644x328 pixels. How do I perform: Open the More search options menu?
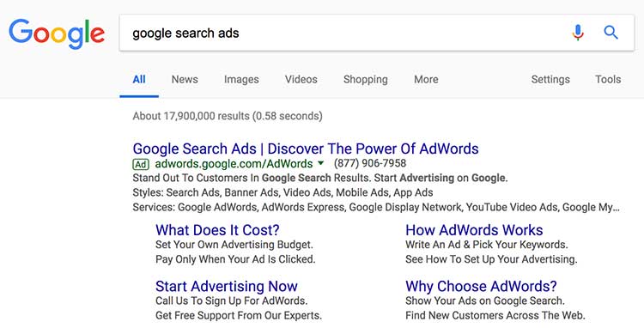point(426,79)
